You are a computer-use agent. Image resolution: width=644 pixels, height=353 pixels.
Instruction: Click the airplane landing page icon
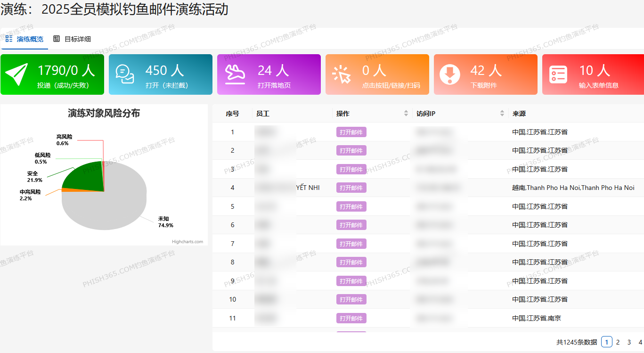[234, 74]
